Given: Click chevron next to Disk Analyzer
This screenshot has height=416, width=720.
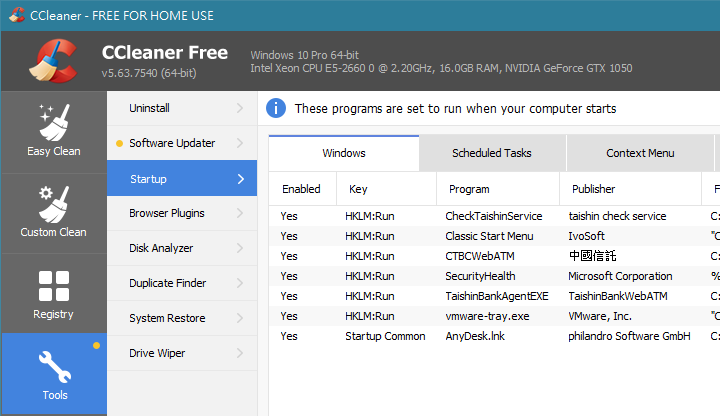Looking at the screenshot, I should click(x=240, y=248).
